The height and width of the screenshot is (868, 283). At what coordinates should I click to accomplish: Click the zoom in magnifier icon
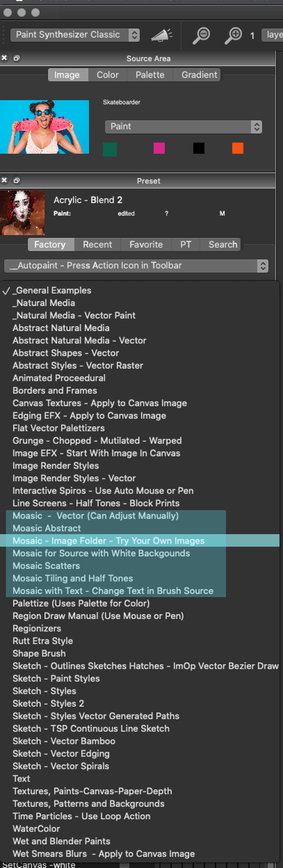point(233,35)
